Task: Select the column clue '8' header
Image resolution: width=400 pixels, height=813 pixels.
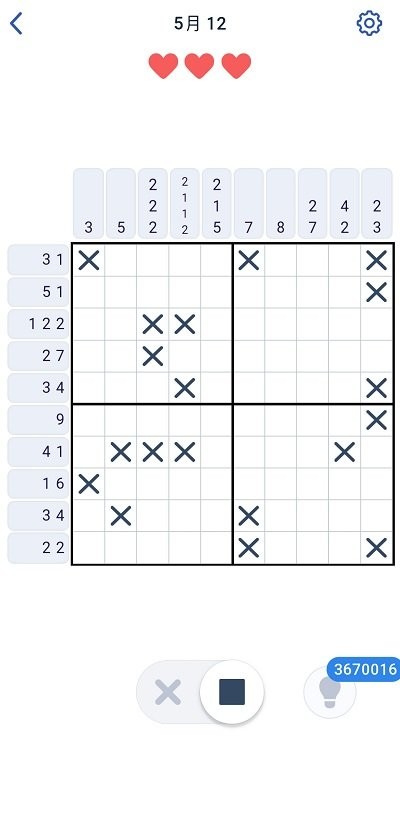Action: 281,203
